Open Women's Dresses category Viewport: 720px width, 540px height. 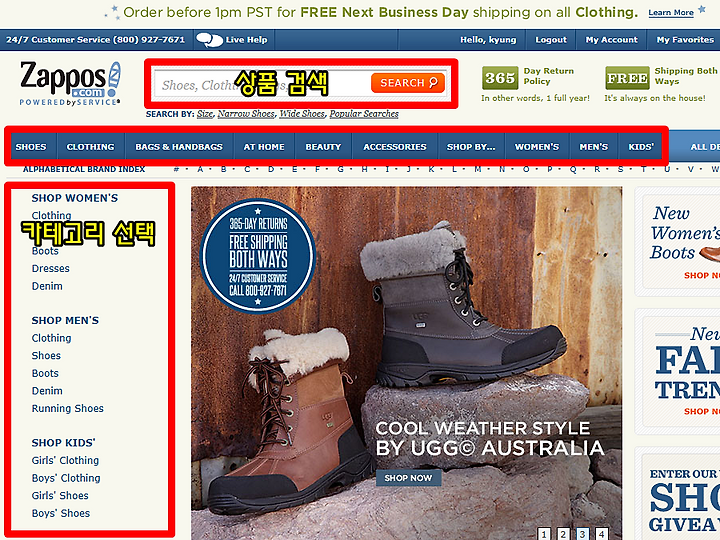point(51,269)
